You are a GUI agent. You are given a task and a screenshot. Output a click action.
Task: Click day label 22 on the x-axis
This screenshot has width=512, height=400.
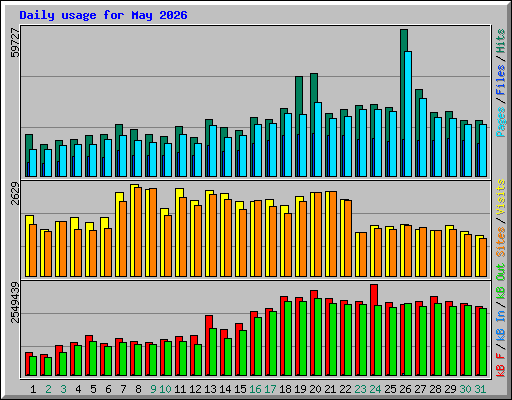pyautogui.click(x=345, y=389)
